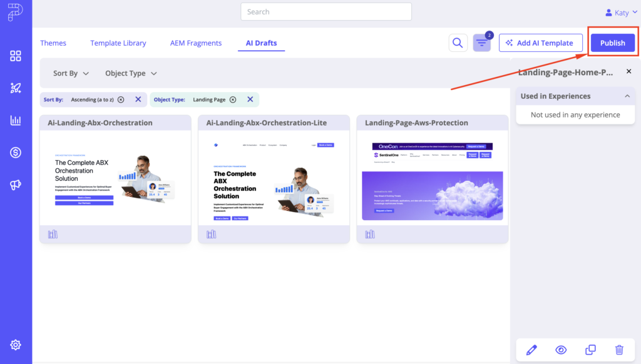Viewport: 641px width, 364px height.
Task: Click the magnifying glass search icon button
Action: point(458,43)
